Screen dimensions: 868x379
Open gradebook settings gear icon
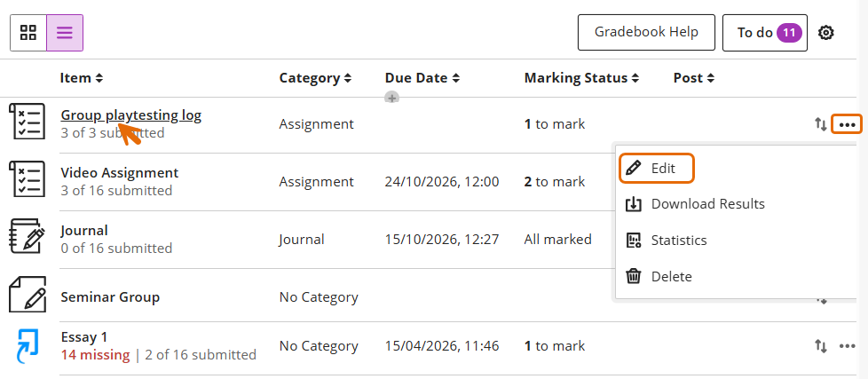[x=826, y=33]
